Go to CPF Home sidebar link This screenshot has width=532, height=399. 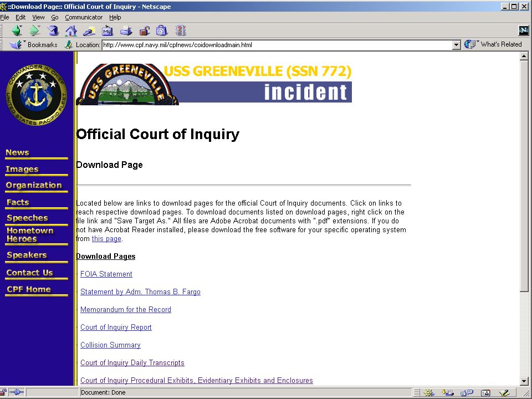(x=29, y=289)
